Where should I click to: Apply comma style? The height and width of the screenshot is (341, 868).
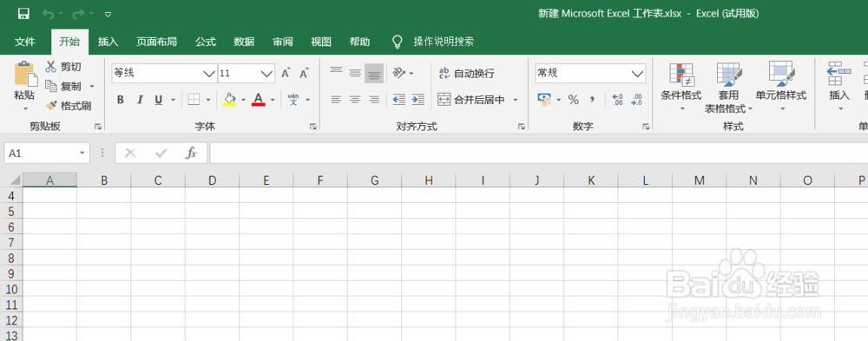pyautogui.click(x=592, y=100)
